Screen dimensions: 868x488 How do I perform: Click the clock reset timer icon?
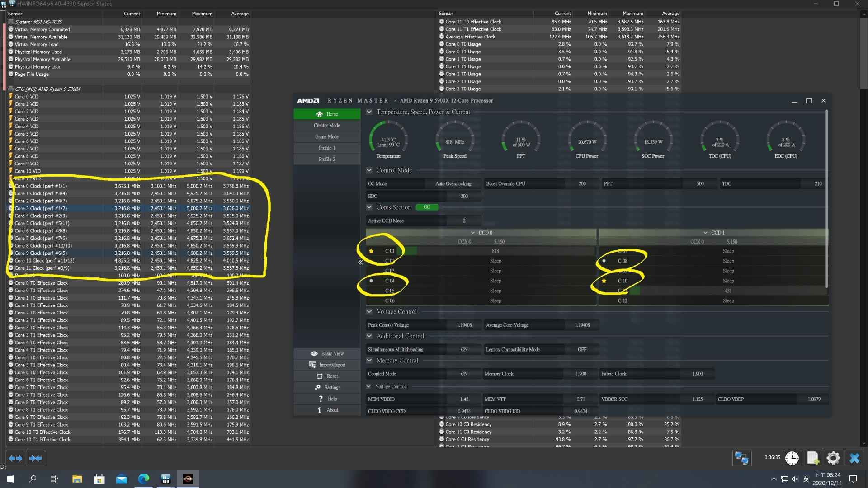tap(792, 458)
